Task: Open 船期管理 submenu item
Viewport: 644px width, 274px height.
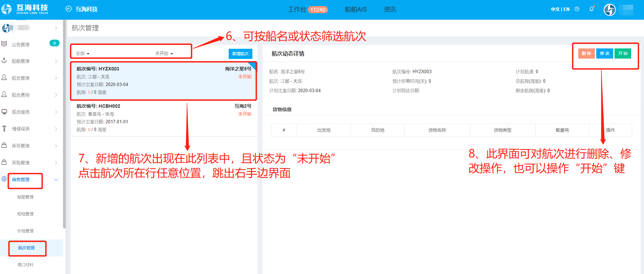Action: tap(25, 197)
